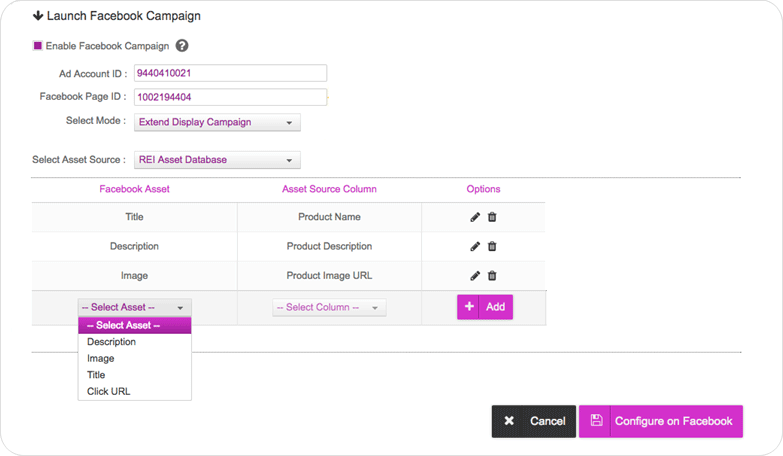Focus the Ad Account ID field

(229, 73)
